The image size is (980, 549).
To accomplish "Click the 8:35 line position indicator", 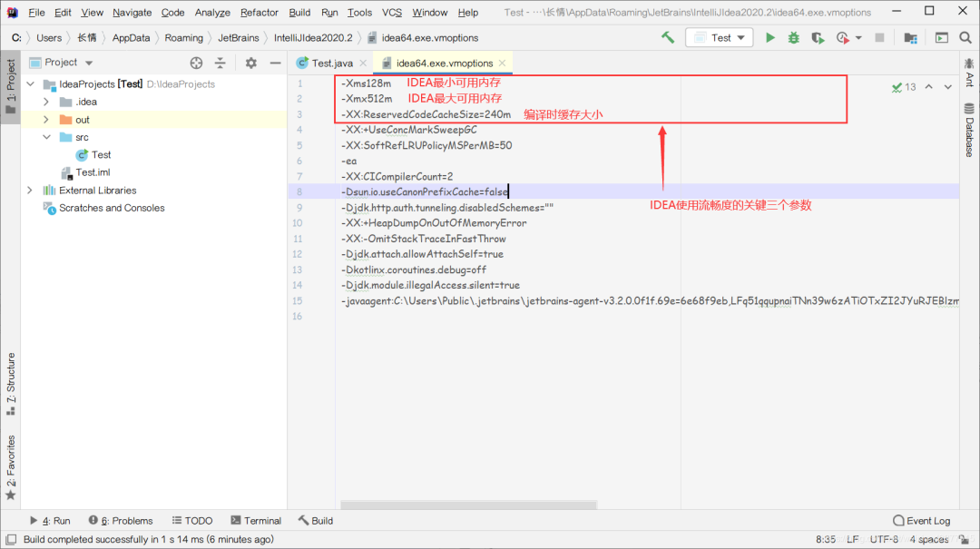I will (825, 539).
